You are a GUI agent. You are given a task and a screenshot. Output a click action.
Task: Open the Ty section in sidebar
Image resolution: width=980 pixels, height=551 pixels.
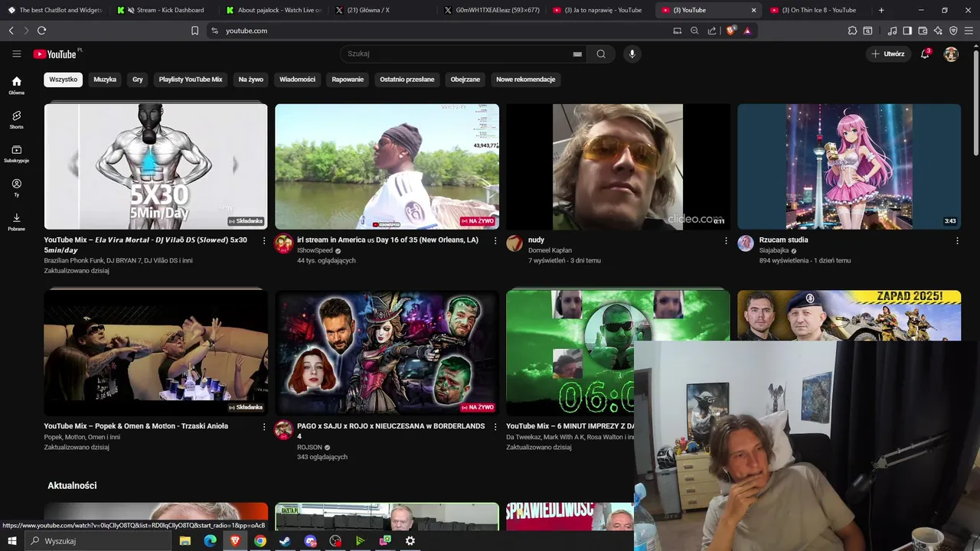pos(16,187)
